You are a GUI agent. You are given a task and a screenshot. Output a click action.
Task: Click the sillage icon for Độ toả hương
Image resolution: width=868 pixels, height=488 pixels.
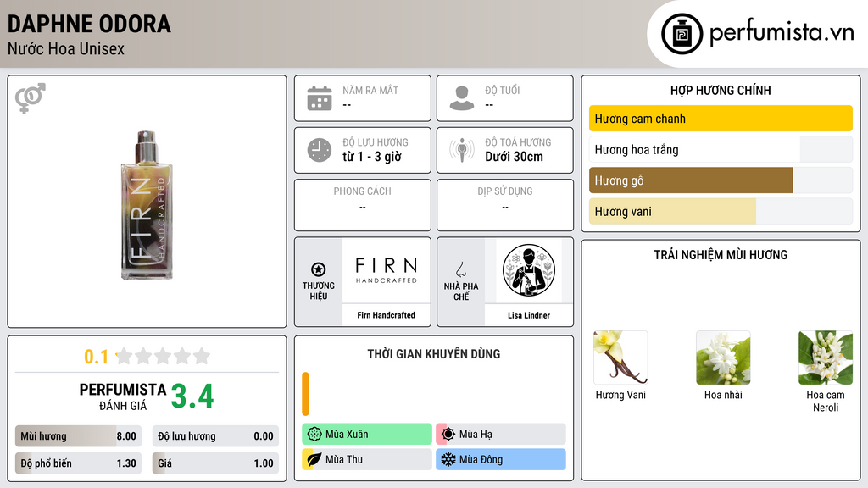tap(462, 150)
